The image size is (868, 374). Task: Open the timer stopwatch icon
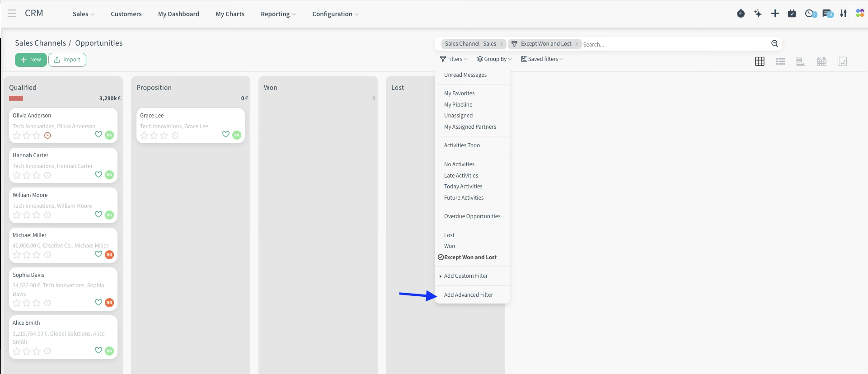click(741, 14)
